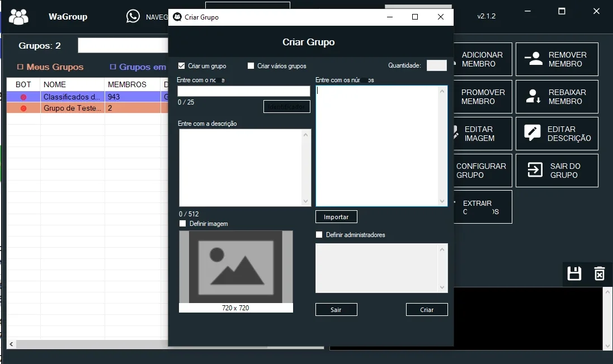Click the groups table scroll left arrow
The image size is (613, 364).
pos(11,344)
